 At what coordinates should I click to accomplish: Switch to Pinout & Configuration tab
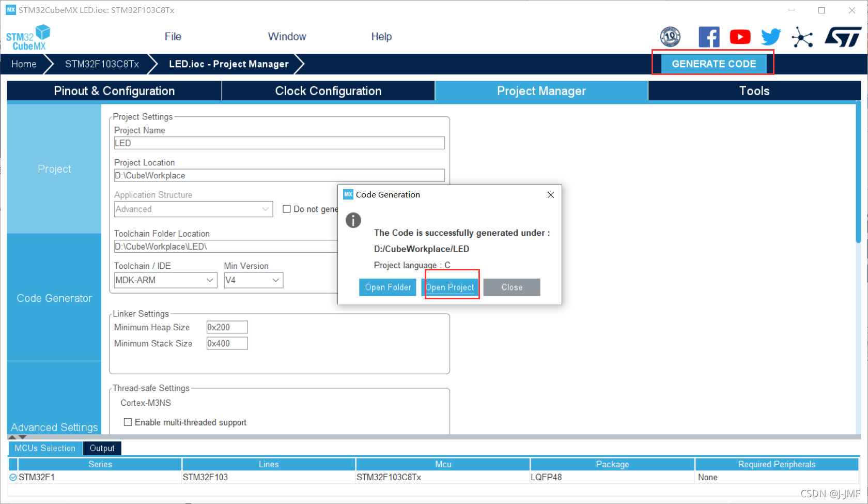(x=114, y=91)
